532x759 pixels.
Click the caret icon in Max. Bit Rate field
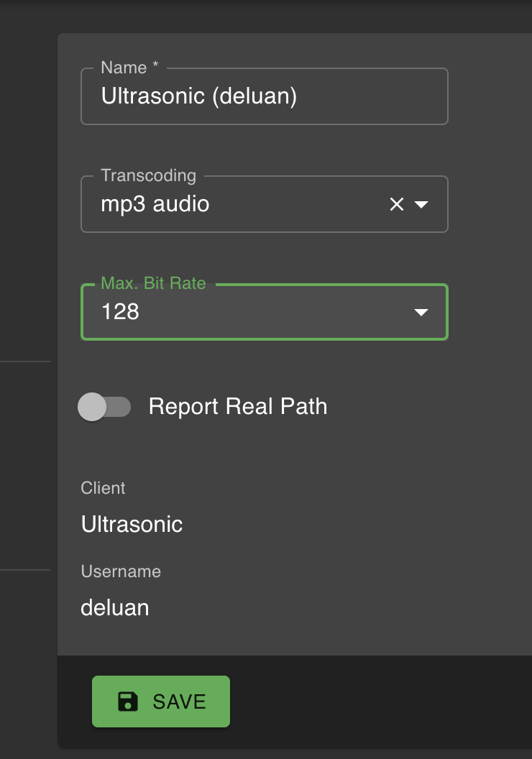click(421, 312)
